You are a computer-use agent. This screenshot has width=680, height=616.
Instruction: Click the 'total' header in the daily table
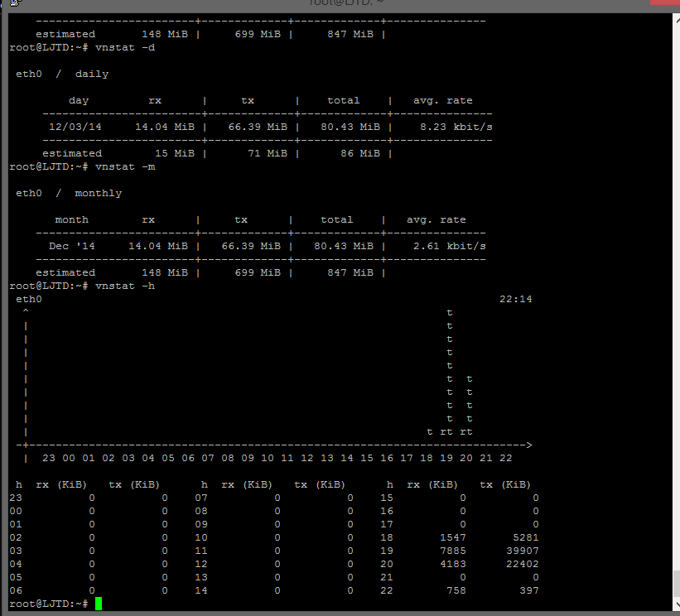344,100
